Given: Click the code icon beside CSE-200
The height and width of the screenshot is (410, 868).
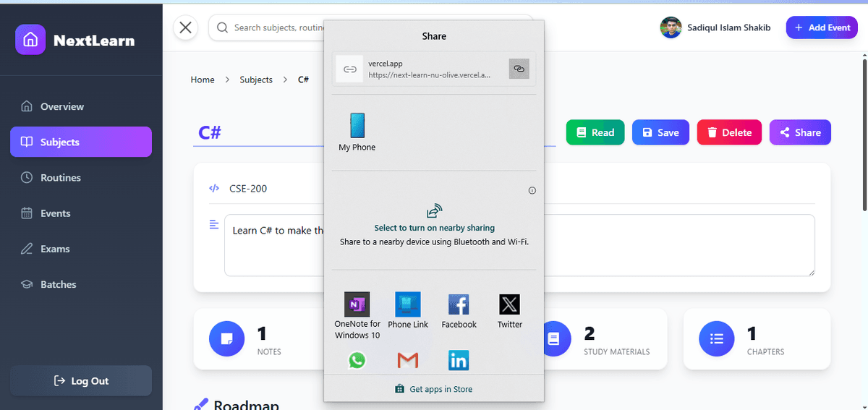Looking at the screenshot, I should 213,189.
